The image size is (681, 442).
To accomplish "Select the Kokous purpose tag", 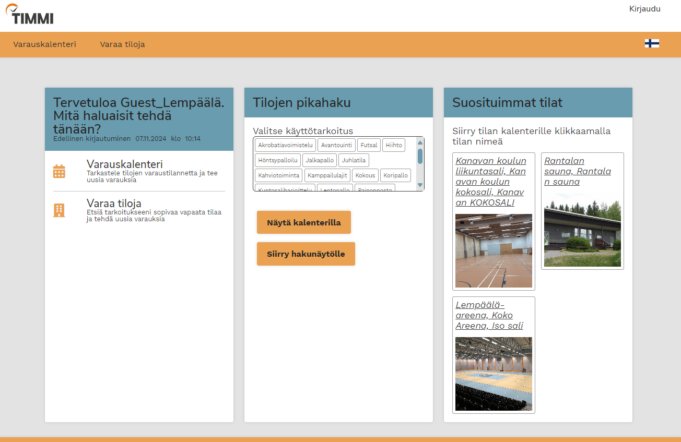I will 364,175.
